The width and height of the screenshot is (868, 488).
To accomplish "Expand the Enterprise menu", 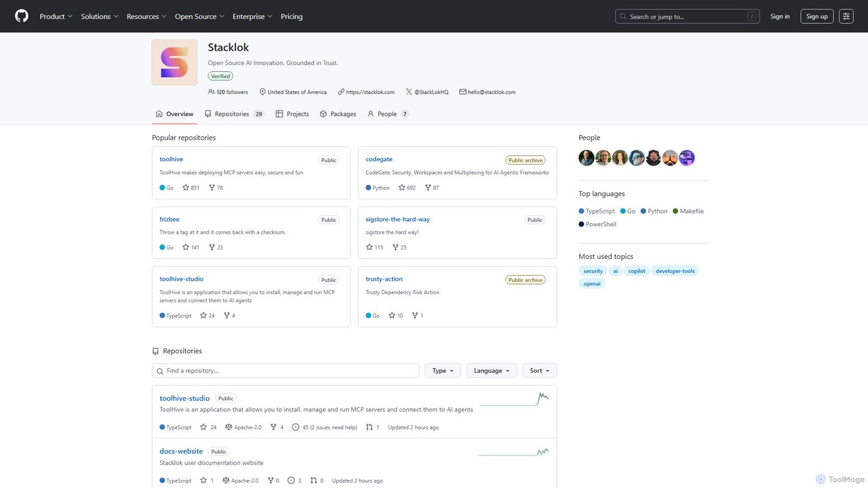I will coord(252,16).
